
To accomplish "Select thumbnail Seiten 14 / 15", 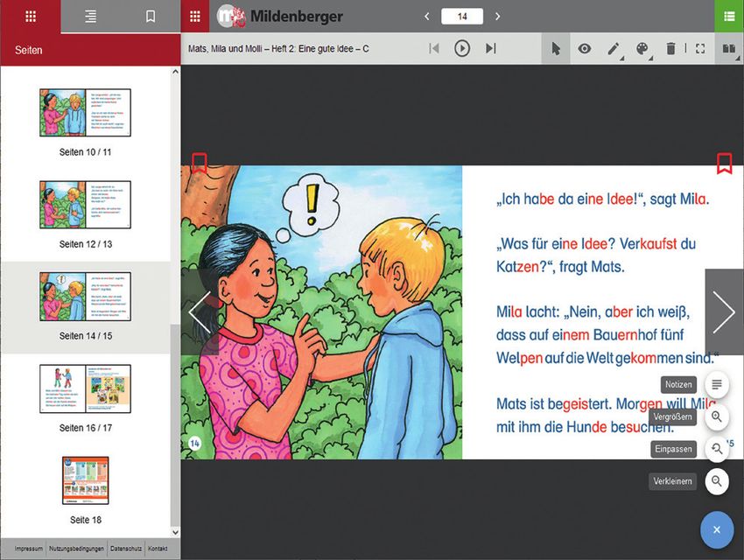I will pyautogui.click(x=86, y=297).
